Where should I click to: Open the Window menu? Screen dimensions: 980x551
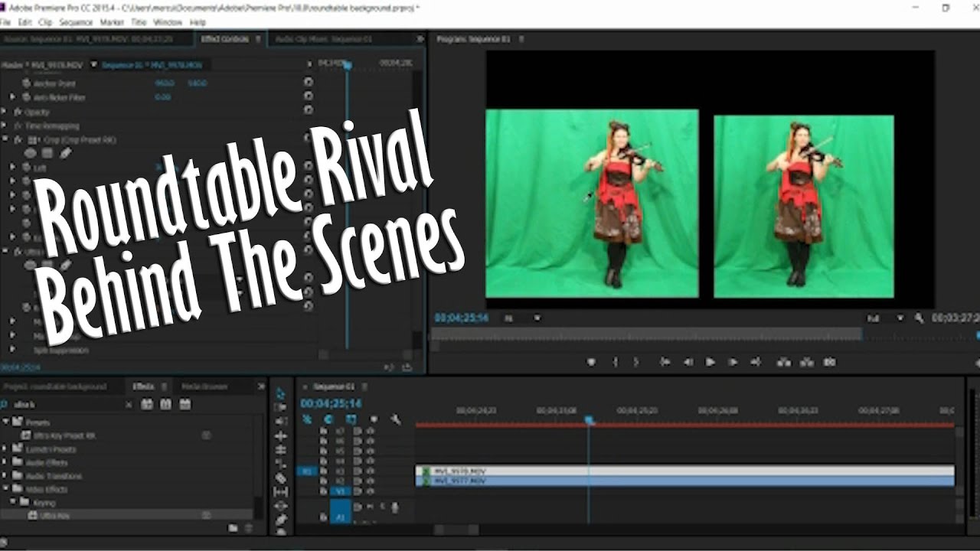point(168,22)
